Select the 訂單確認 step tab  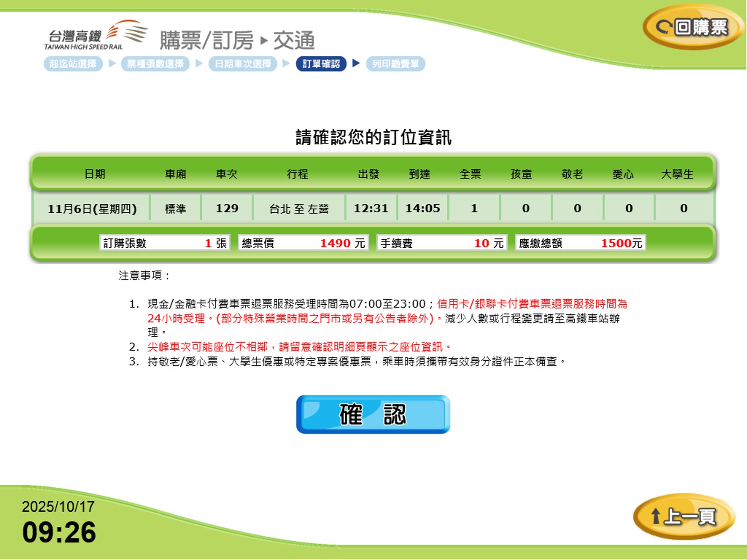point(321,64)
